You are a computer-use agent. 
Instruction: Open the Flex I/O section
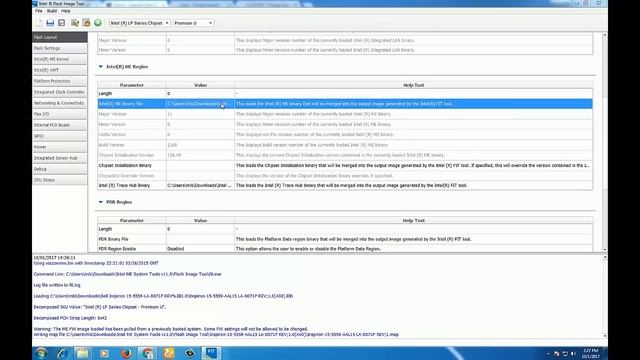(x=60, y=114)
